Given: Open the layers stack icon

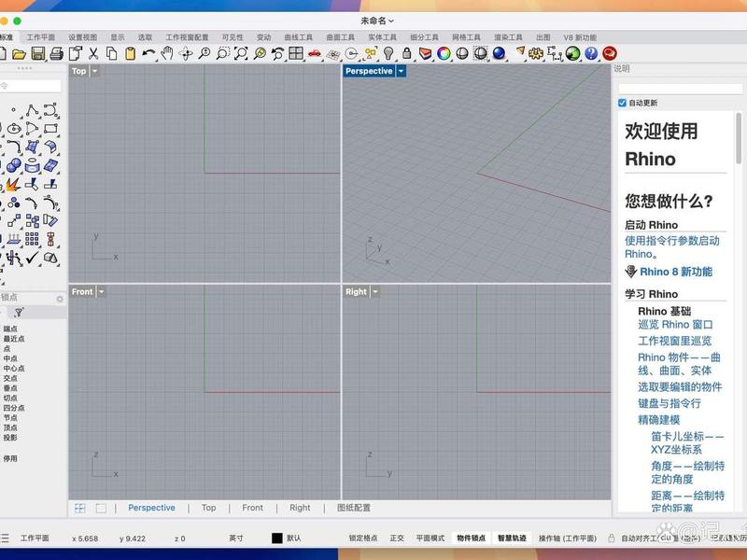Looking at the screenshot, I should pos(425,53).
